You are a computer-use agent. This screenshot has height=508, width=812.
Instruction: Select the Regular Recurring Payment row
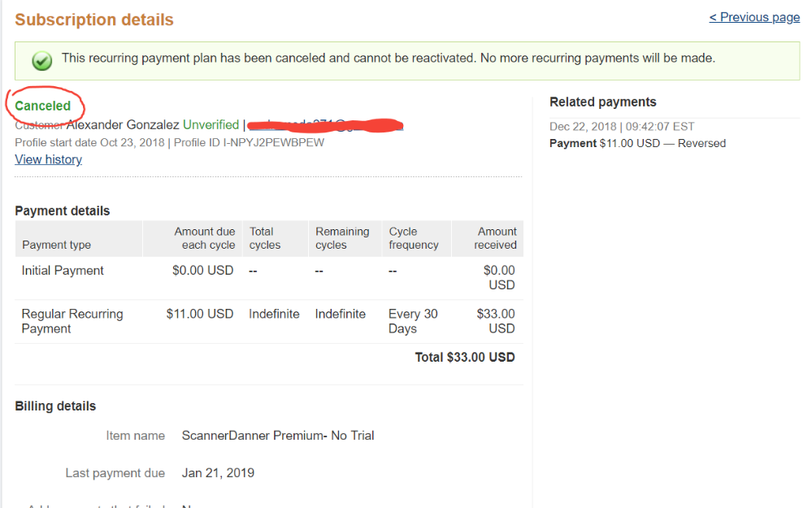click(269, 322)
